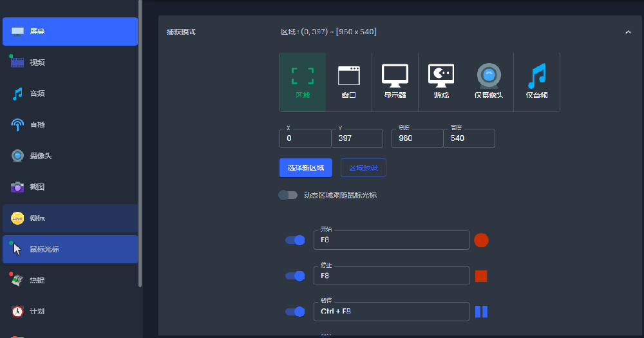The image size is (644, 338).
Task: Disable the 开始 start hotkey toggle
Action: pyautogui.click(x=295, y=240)
